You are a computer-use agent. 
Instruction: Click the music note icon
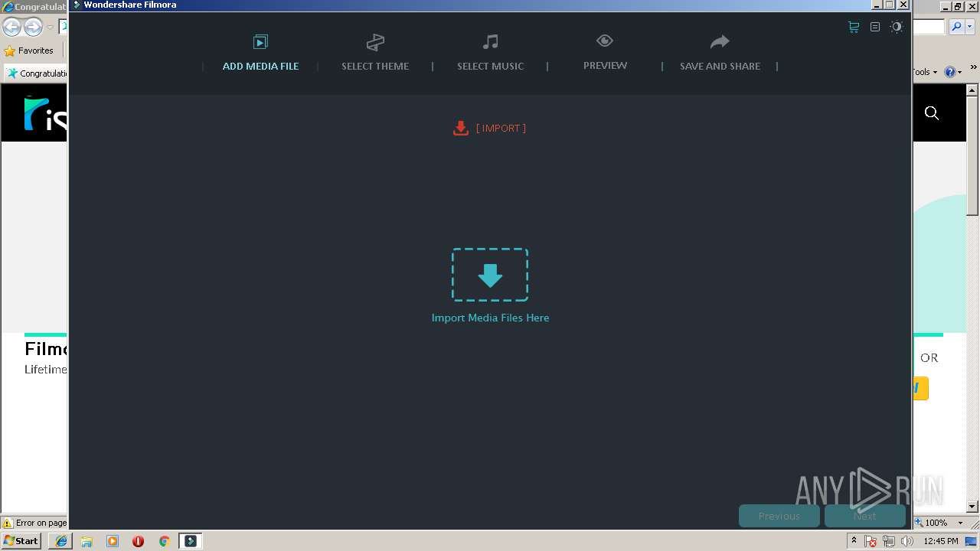tap(490, 41)
